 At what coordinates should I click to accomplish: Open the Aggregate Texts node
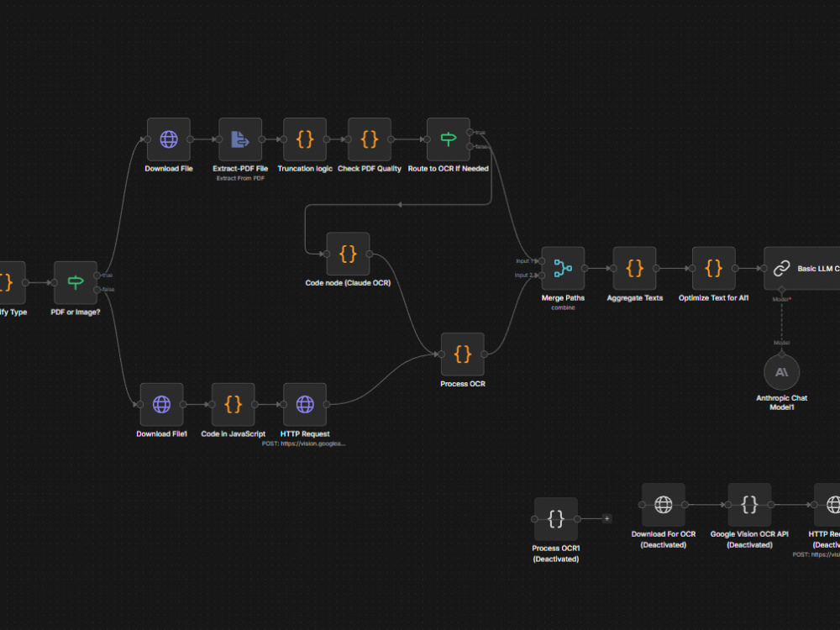click(635, 269)
